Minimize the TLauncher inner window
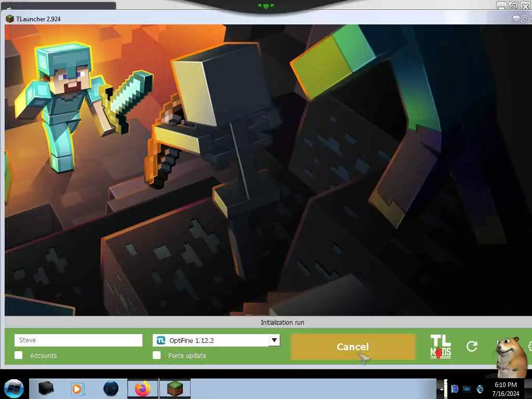The width and height of the screenshot is (532, 399). pyautogui.click(x=516, y=19)
